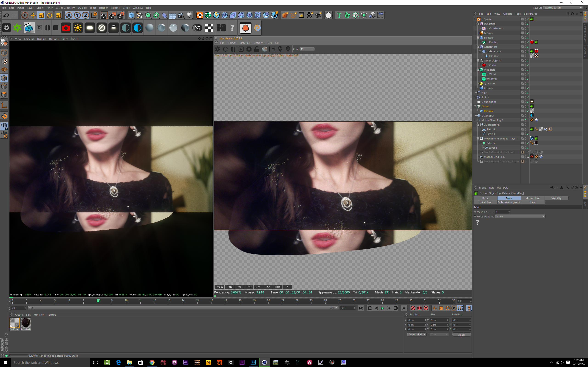
Task: Collapse the Modifiers group in object tree
Action: tap(478, 70)
